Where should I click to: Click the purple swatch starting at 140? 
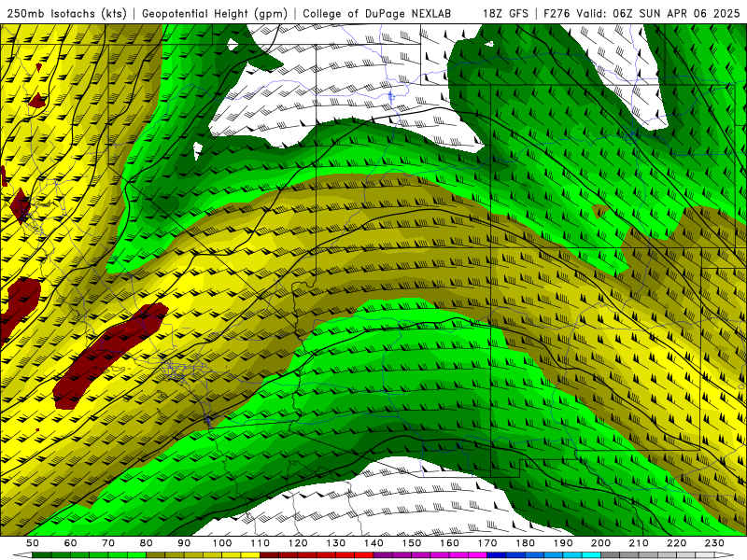[383, 555]
